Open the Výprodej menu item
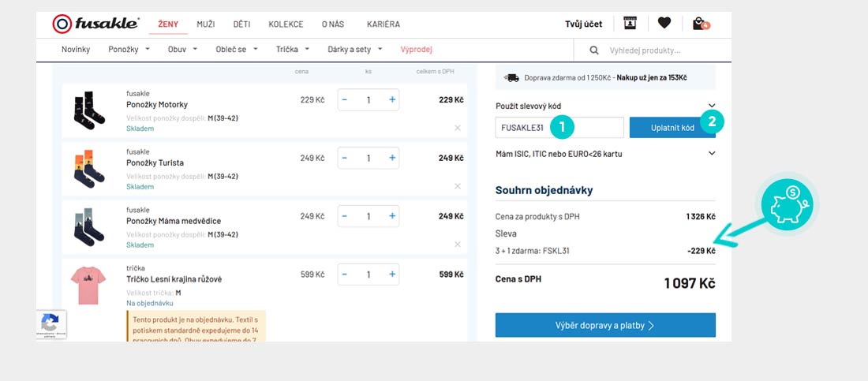The image size is (868, 381). point(416,50)
